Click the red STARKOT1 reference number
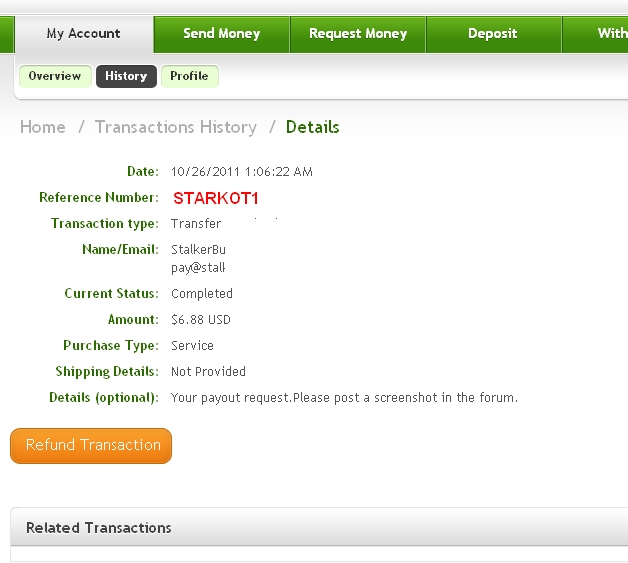 pos(216,198)
